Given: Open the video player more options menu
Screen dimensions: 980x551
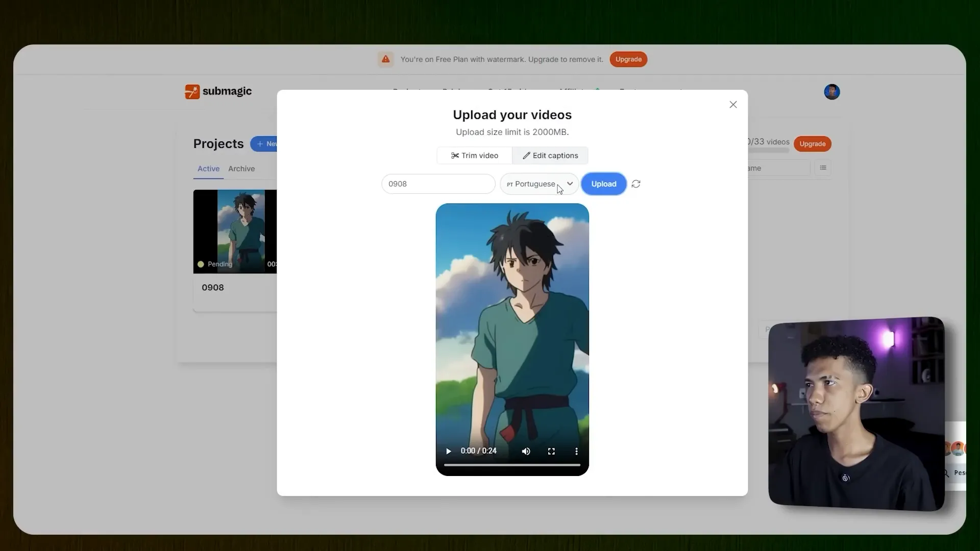Looking at the screenshot, I should (x=576, y=452).
